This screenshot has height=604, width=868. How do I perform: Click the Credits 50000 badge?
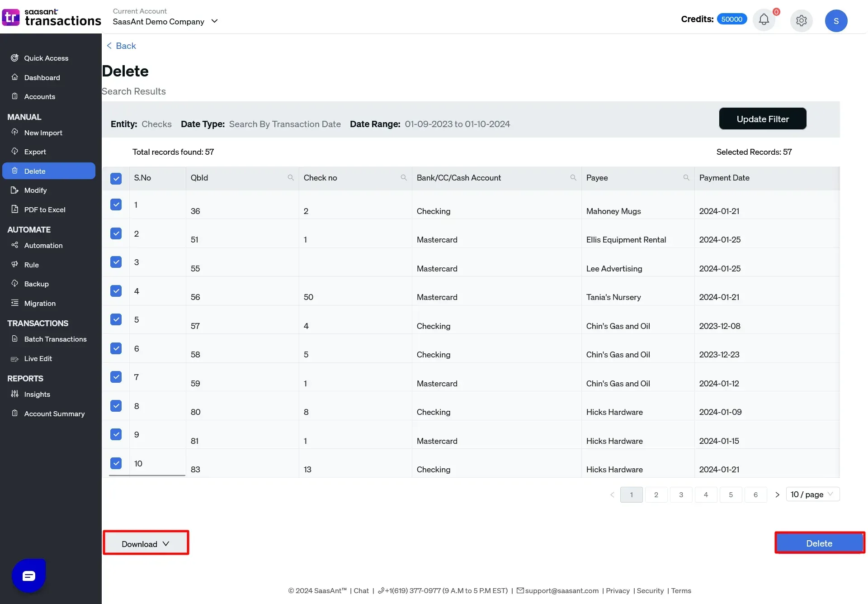tap(731, 19)
